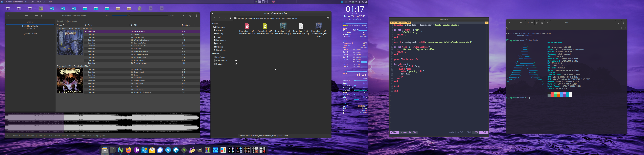Viewport: 644px width, 155px height.
Task: Open the Downloads place in the sidebar
Action: tap(221, 50)
